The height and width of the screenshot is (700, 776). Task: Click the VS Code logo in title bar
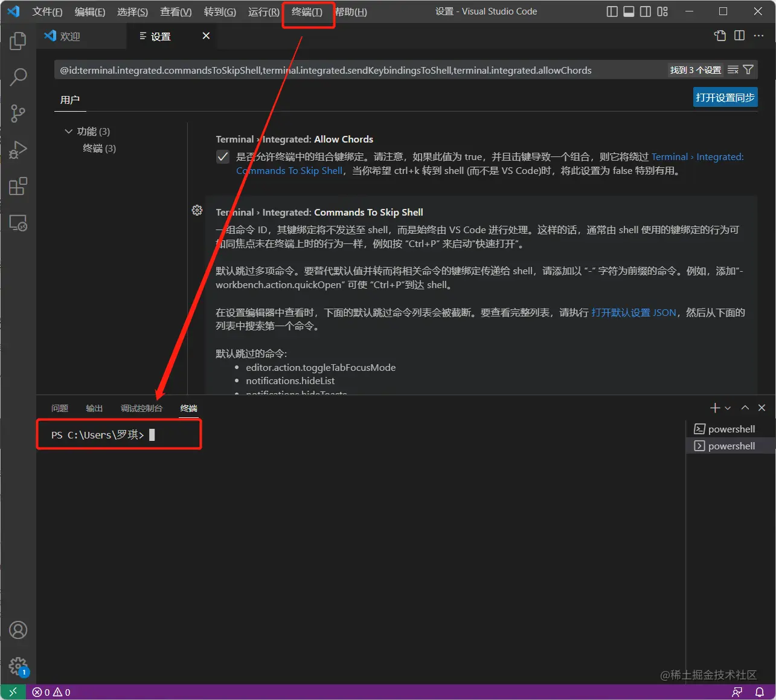(13, 11)
